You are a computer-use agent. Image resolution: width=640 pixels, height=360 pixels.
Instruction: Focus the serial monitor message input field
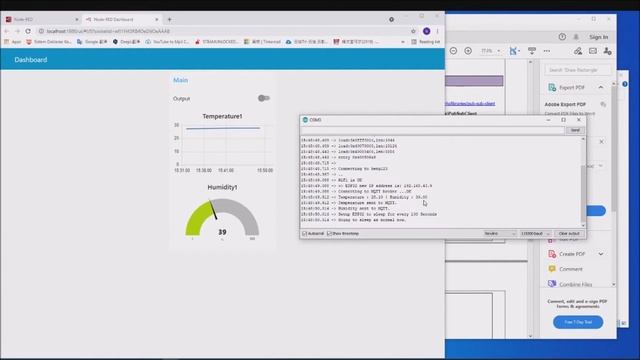tap(433, 130)
